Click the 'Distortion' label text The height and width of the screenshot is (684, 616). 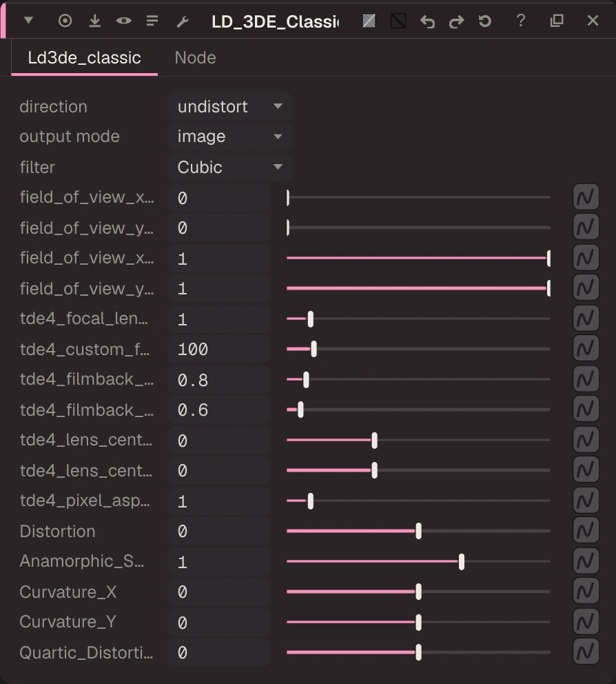tap(57, 532)
